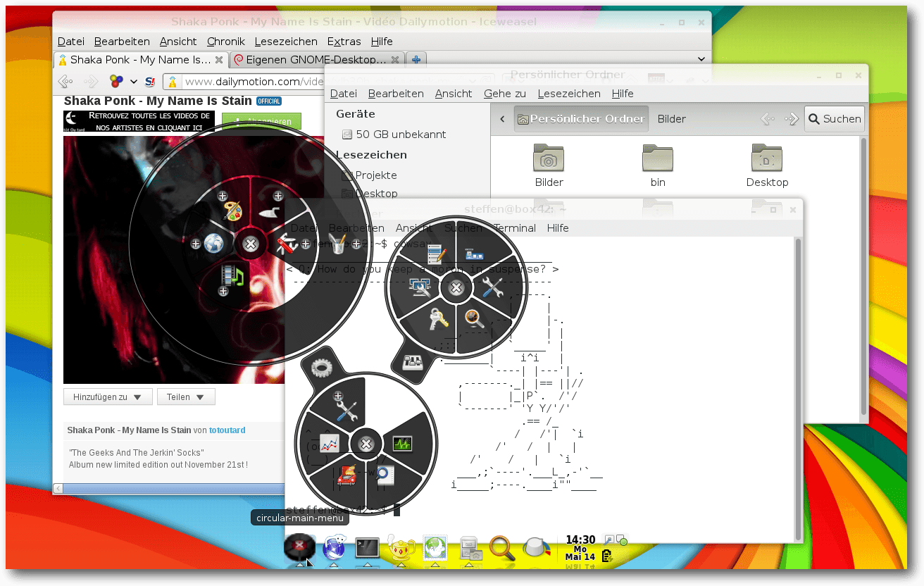Click the Suchen button in file manager

[x=835, y=119]
